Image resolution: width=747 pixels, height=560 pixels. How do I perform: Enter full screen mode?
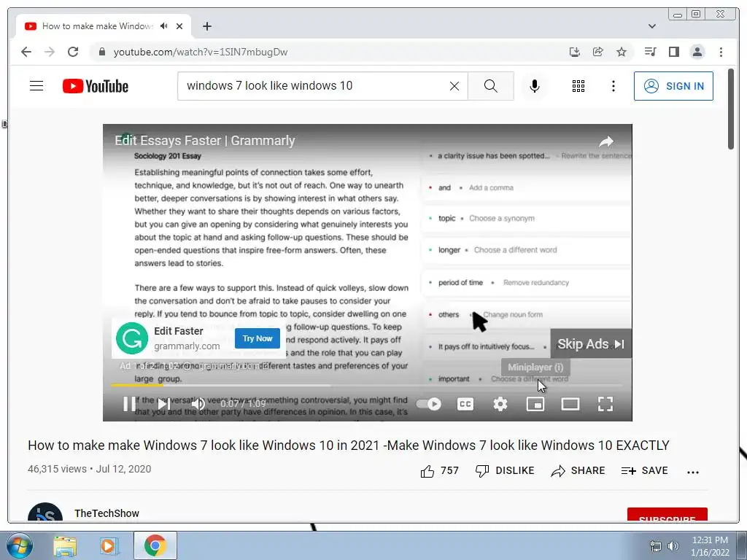(605, 404)
